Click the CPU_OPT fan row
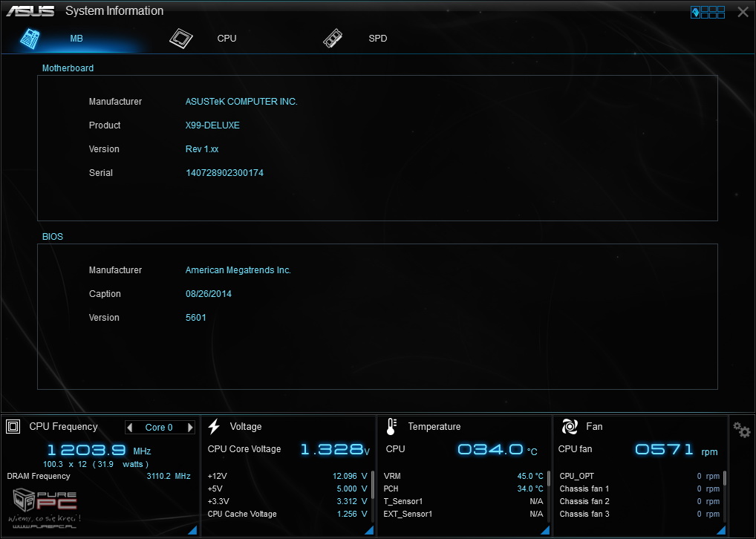This screenshot has width=756, height=539. [x=639, y=477]
